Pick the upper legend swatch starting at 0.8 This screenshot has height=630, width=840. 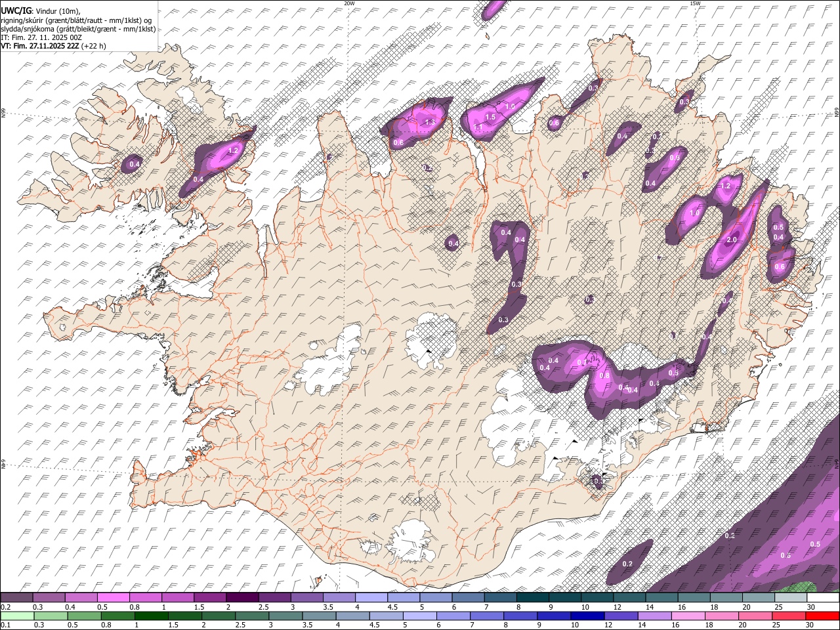(145, 598)
